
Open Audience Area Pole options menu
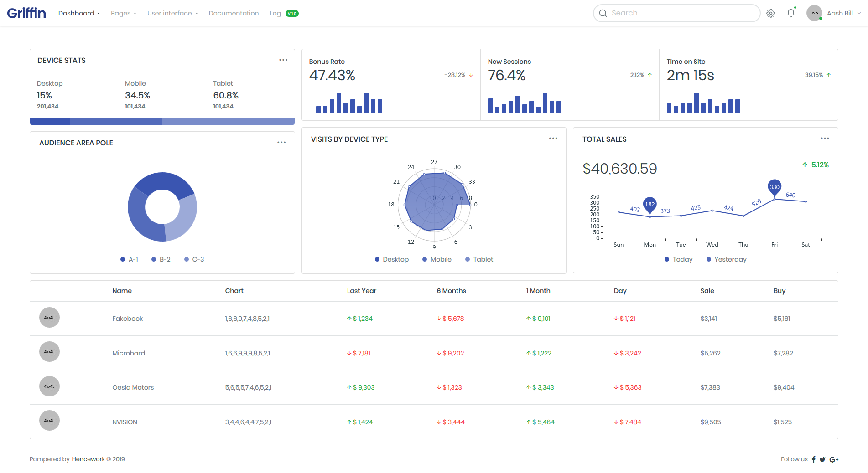(x=281, y=143)
